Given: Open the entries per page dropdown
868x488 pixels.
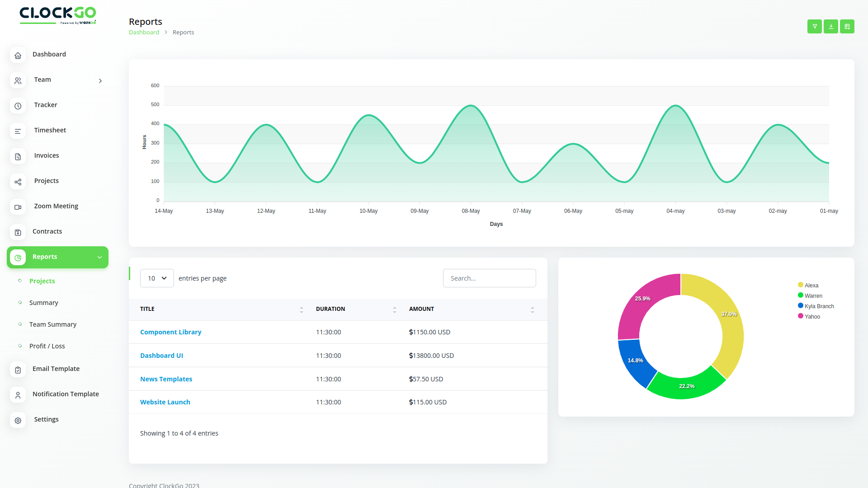Looking at the screenshot, I should 157,278.
